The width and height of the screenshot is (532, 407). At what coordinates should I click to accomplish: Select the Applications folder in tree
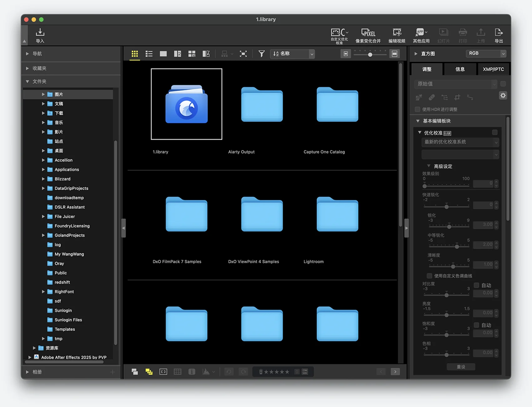click(x=67, y=170)
